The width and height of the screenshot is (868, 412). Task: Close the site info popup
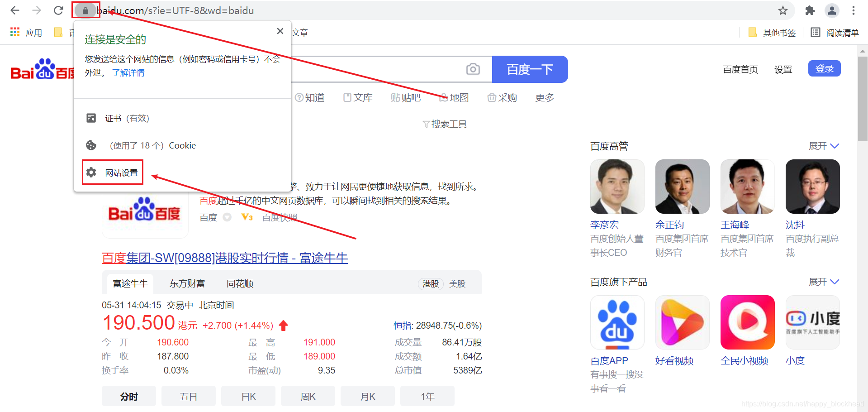(x=280, y=31)
